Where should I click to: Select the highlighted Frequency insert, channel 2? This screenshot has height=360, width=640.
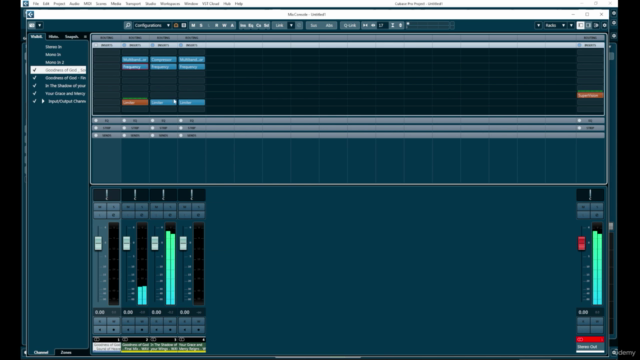(135, 67)
